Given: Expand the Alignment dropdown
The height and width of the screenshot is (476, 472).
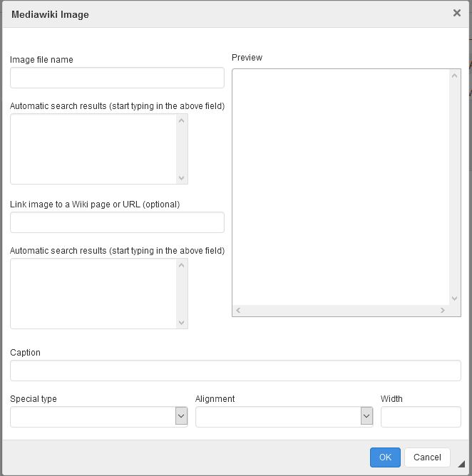Looking at the screenshot, I should [366, 417].
